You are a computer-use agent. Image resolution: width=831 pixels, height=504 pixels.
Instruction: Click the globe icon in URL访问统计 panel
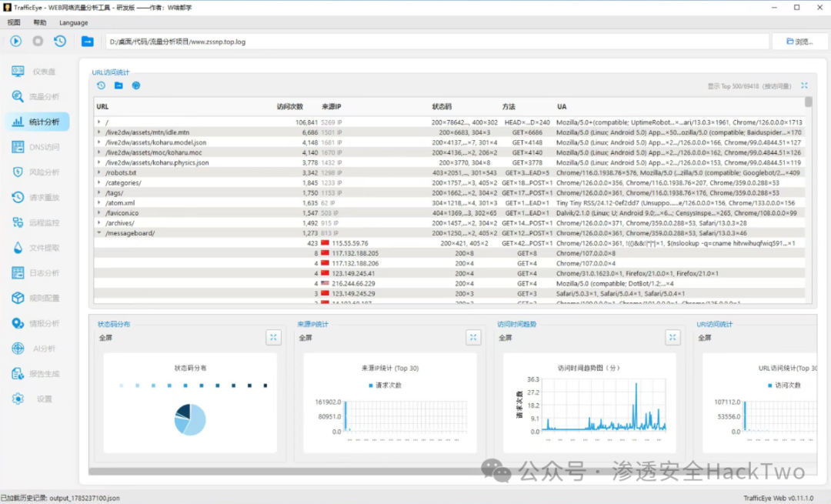[136, 85]
